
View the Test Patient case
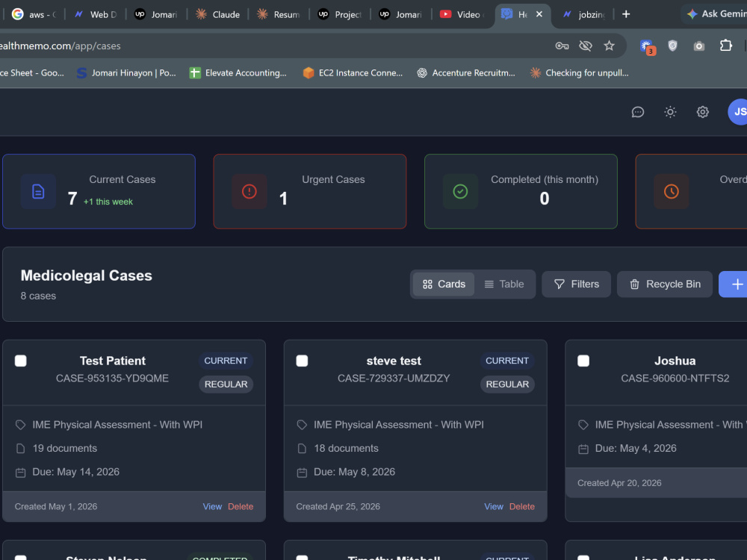212,507
